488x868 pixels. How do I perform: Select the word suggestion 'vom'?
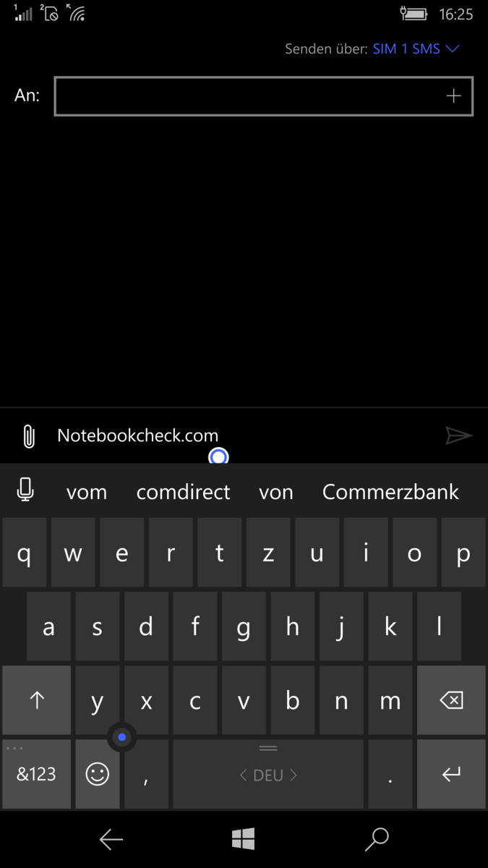click(x=87, y=492)
